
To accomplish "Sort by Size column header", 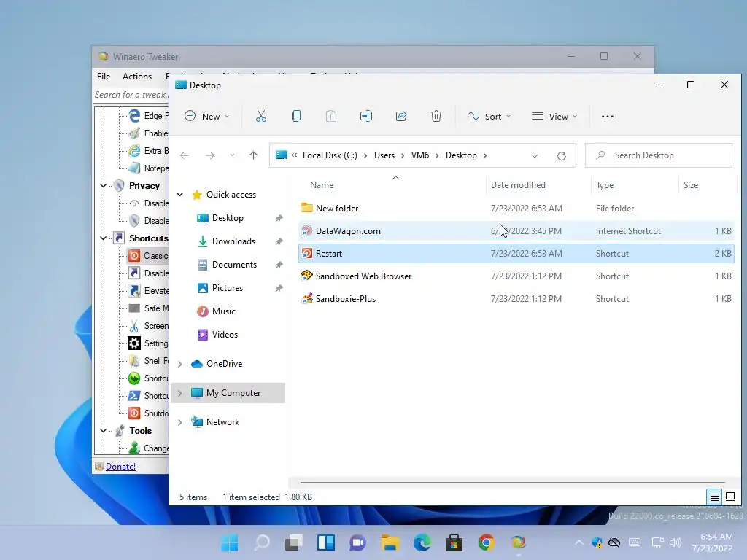I will click(708, 184).
